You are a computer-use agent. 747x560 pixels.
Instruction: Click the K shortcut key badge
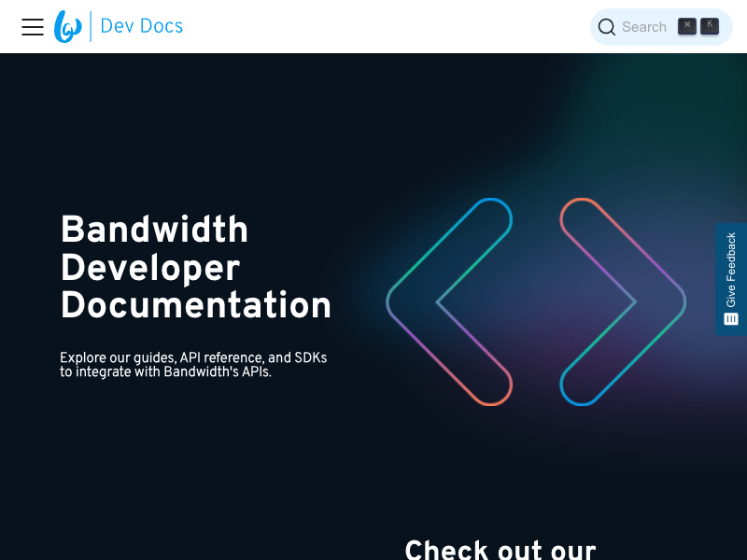710,26
